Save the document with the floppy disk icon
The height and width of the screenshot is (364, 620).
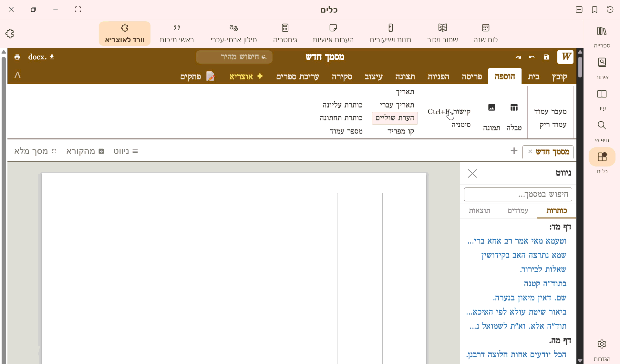pyautogui.click(x=546, y=57)
